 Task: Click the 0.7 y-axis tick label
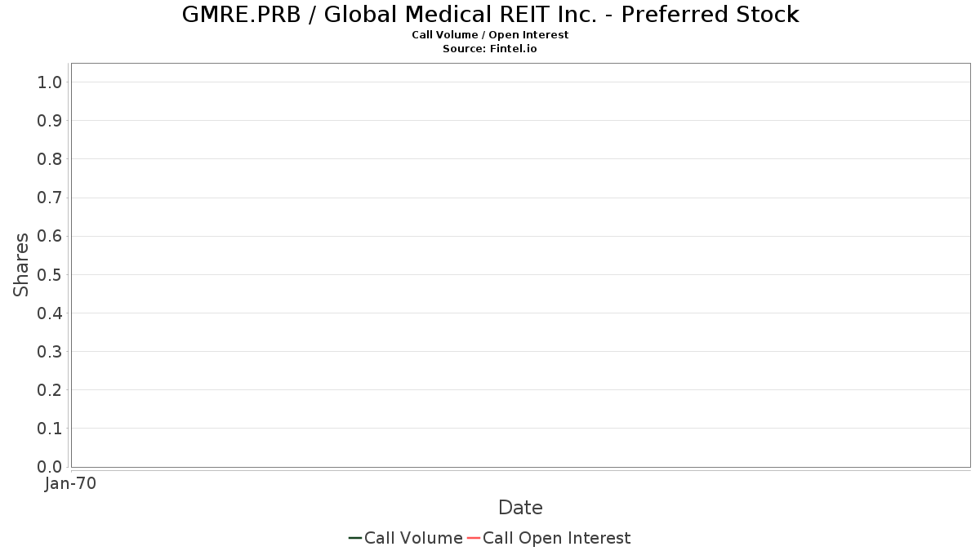(x=50, y=198)
